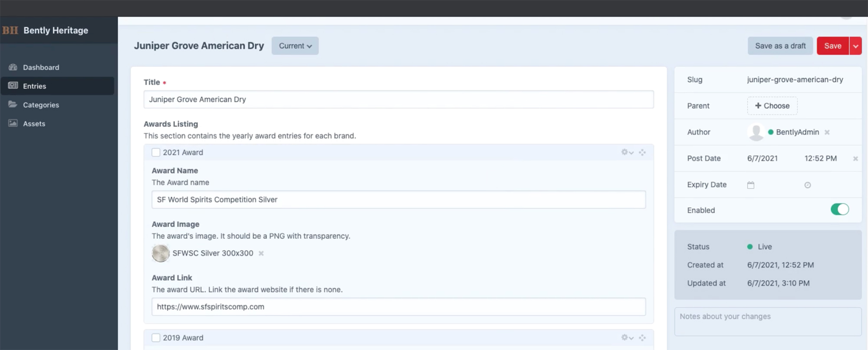
Task: Open the Expiry Date calendar icon
Action: click(x=751, y=185)
